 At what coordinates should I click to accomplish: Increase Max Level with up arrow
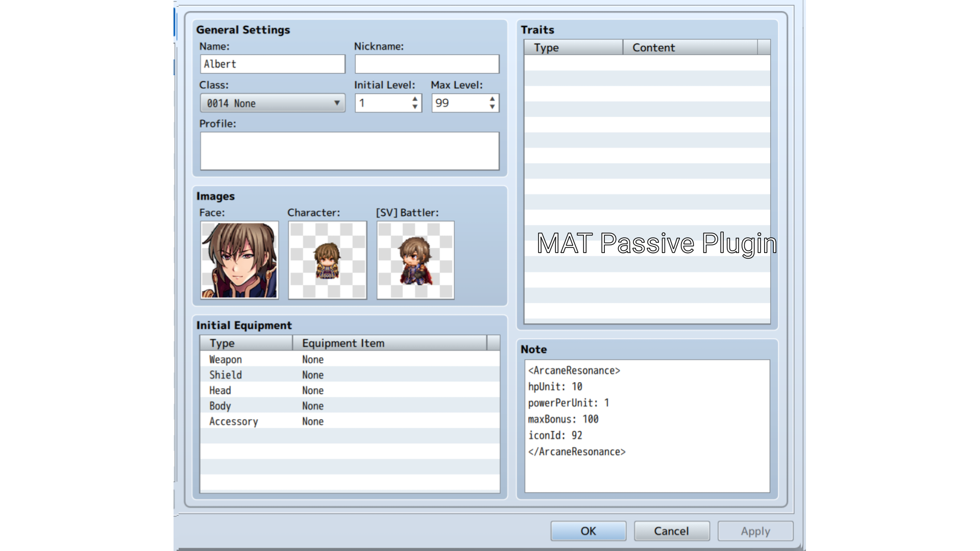click(492, 99)
